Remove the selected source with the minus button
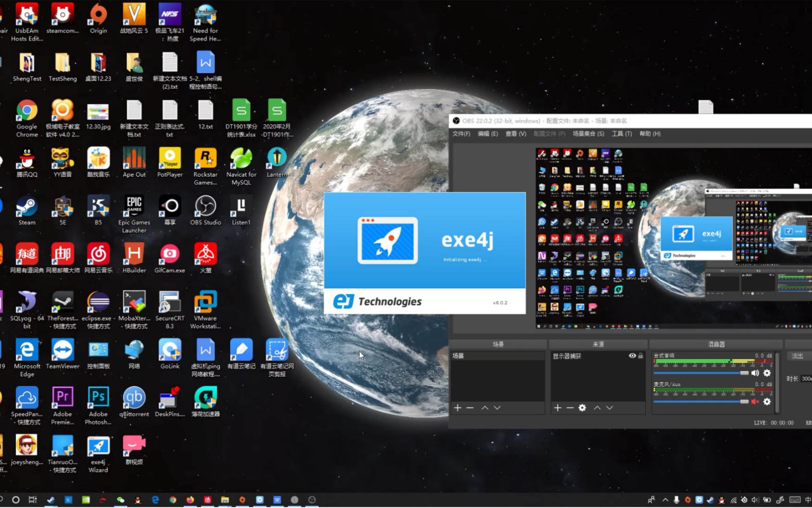The width and height of the screenshot is (812, 508). click(x=569, y=408)
